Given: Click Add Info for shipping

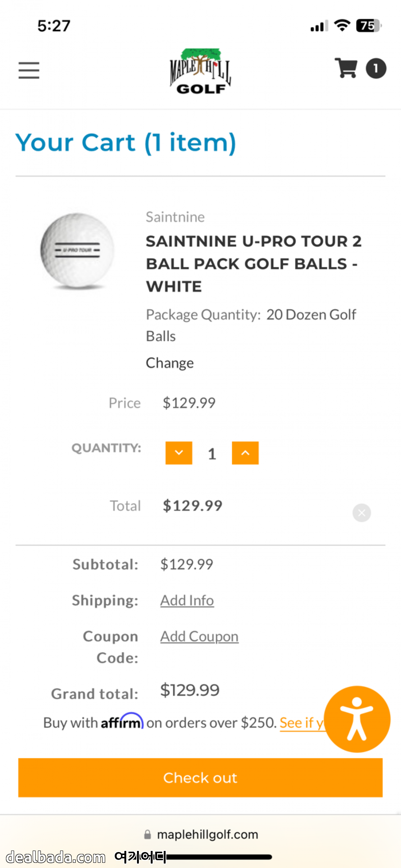Looking at the screenshot, I should (x=187, y=600).
